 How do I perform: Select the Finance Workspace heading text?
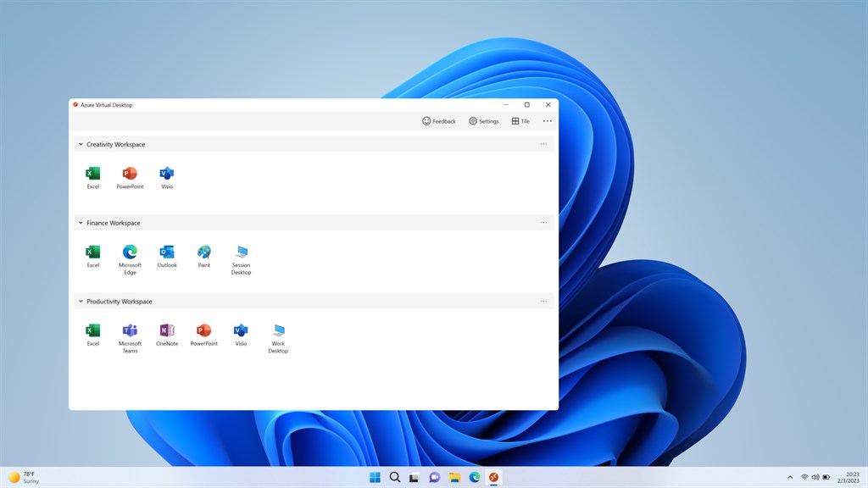114,223
